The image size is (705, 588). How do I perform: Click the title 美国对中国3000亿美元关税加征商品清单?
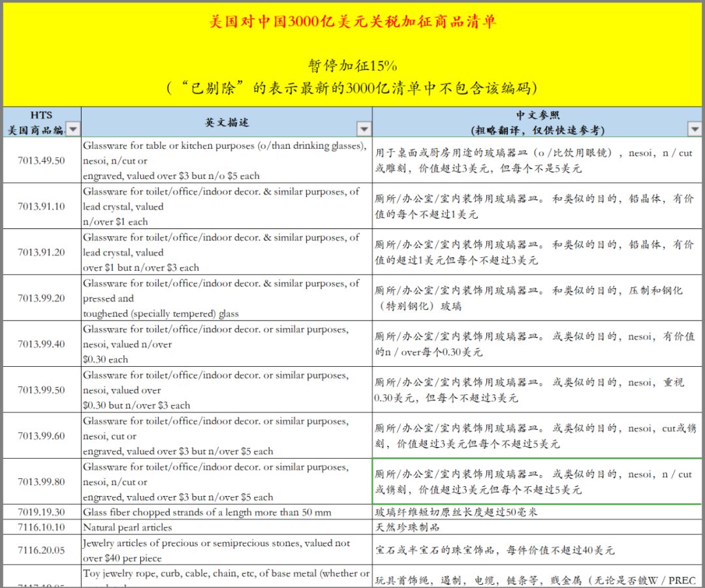(352, 21)
